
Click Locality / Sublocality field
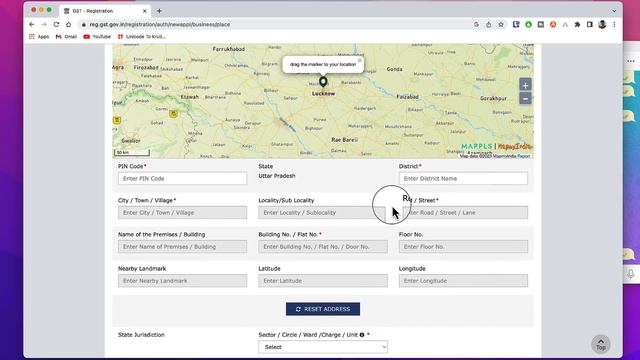tap(322, 213)
